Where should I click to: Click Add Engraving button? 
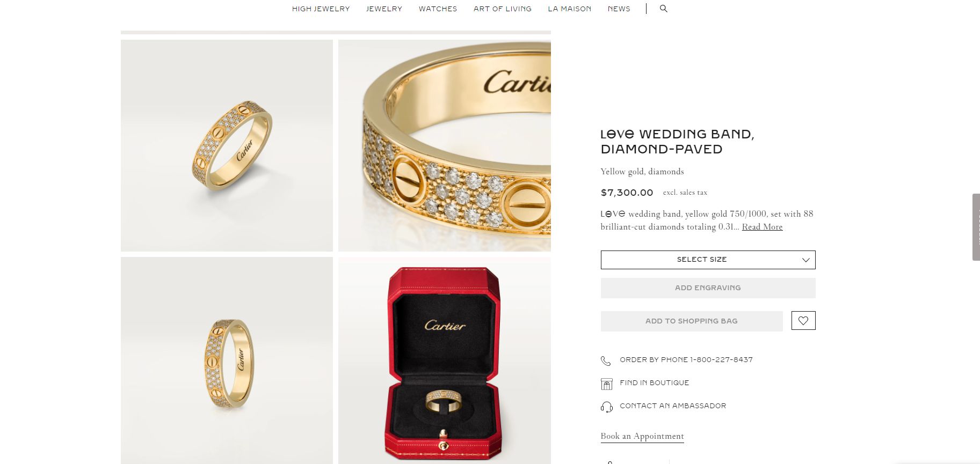(x=708, y=288)
